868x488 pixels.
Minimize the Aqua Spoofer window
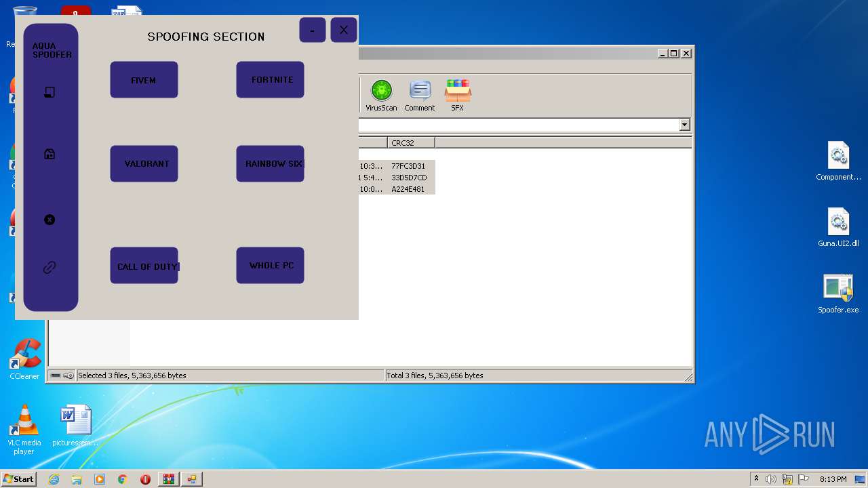coord(312,30)
